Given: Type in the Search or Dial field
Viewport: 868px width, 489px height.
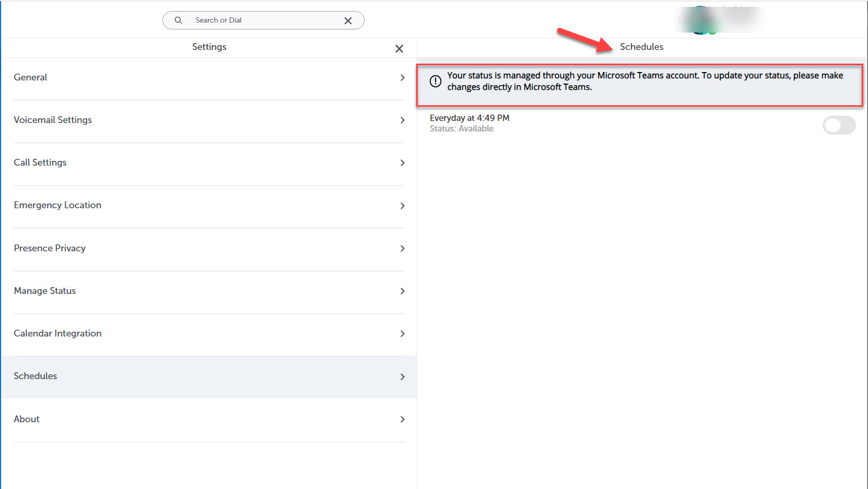Looking at the screenshot, I should (x=263, y=20).
